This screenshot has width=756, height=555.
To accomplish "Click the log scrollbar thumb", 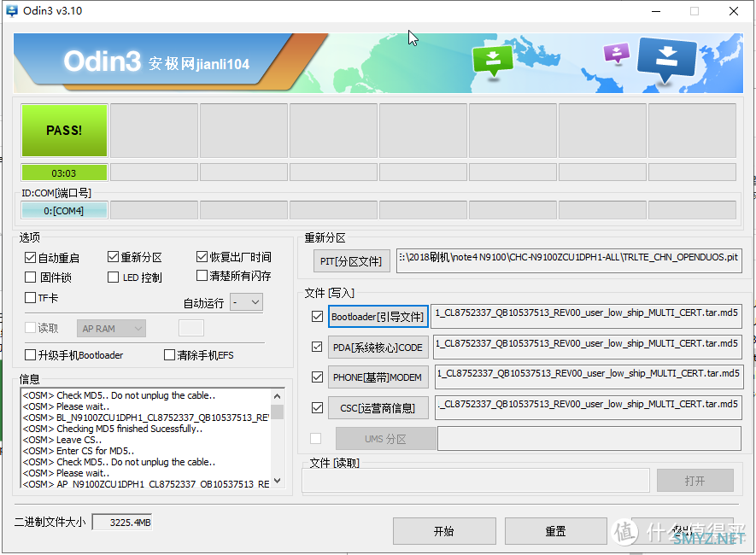I will (278, 412).
